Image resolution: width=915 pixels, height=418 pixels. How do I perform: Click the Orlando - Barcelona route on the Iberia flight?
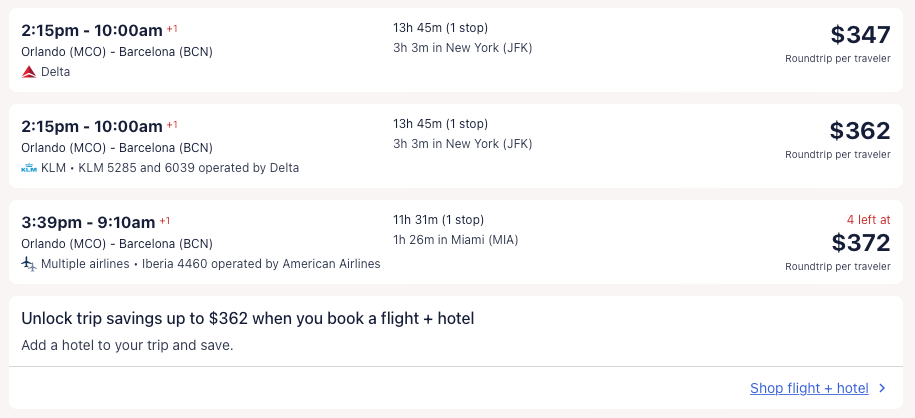pyautogui.click(x=117, y=244)
